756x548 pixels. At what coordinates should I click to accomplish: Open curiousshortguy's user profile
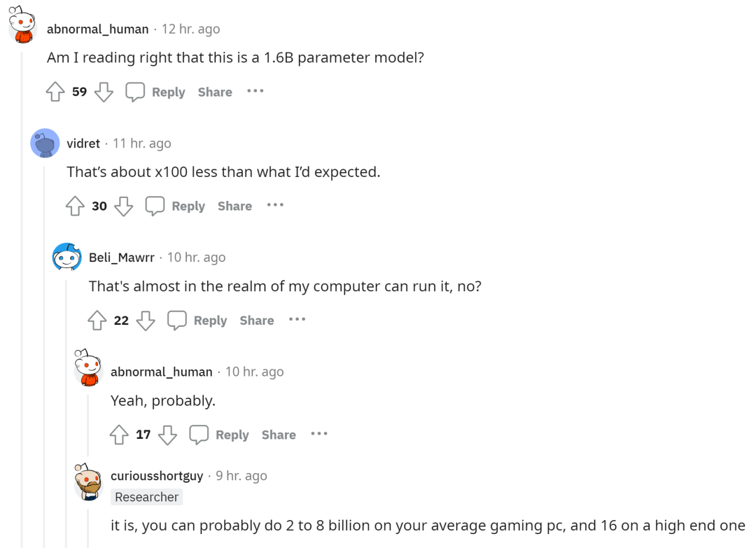click(157, 476)
